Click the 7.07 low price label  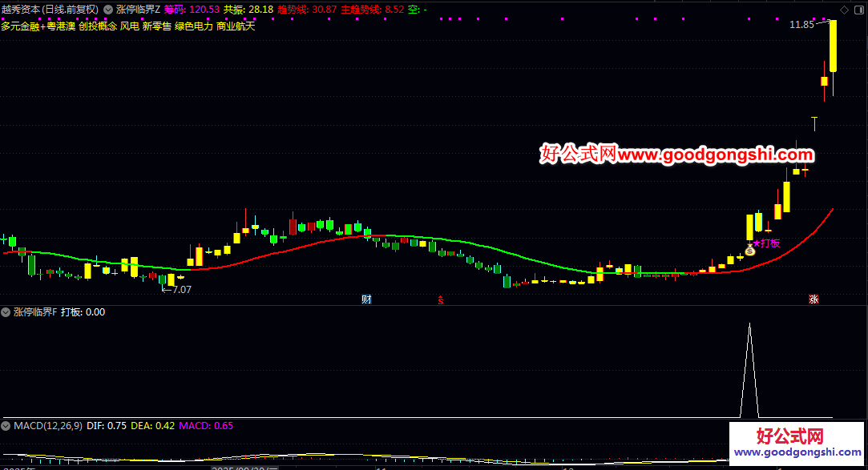coord(182,290)
